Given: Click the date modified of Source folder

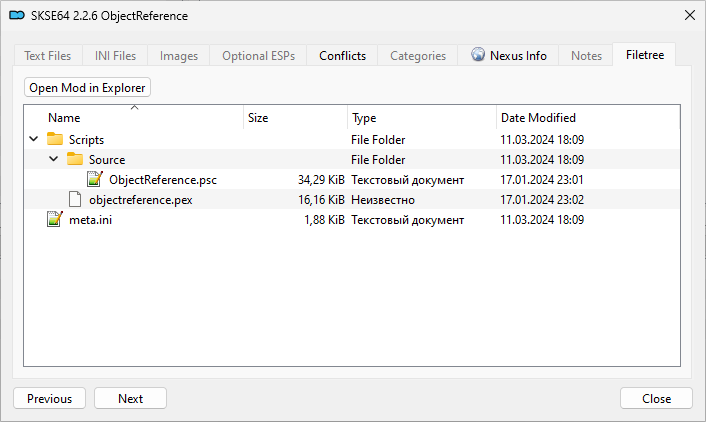Looking at the screenshot, I should [542, 159].
